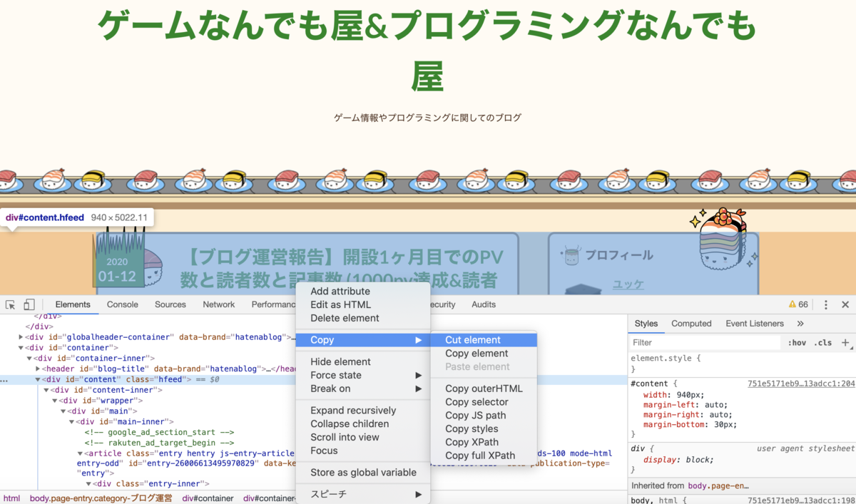Choose Store as global variable
Image resolution: width=856 pixels, height=504 pixels.
pyautogui.click(x=363, y=472)
